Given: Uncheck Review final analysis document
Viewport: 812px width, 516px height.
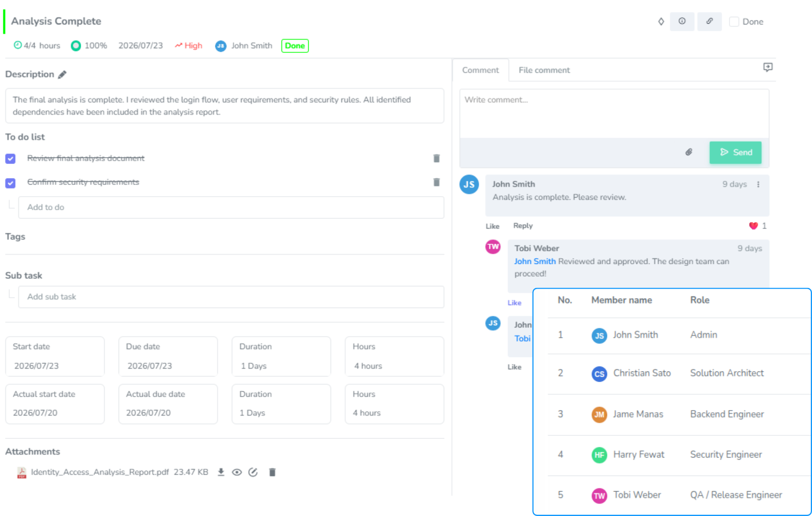Looking at the screenshot, I should click(10, 159).
